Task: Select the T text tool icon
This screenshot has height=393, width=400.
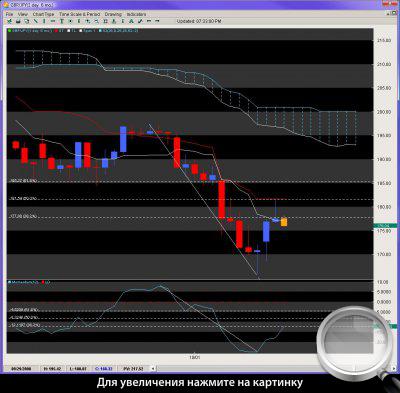Action: 62,21
